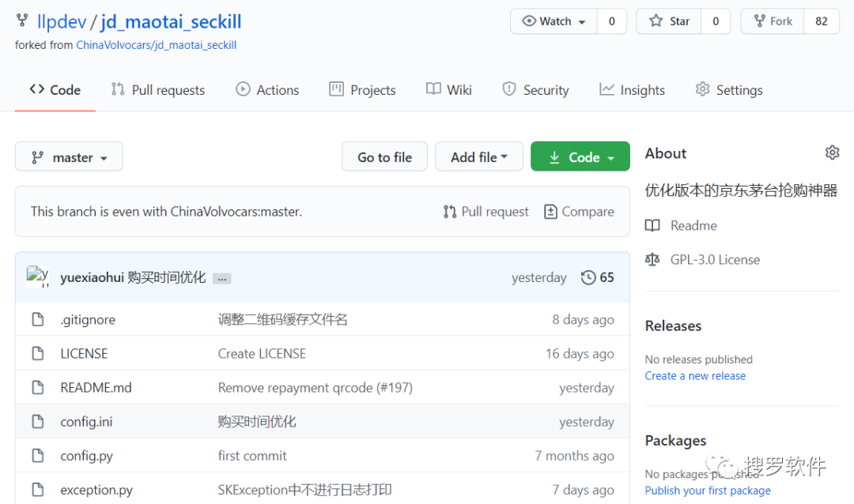
Task: Switch to the Security tab
Action: coord(535,90)
